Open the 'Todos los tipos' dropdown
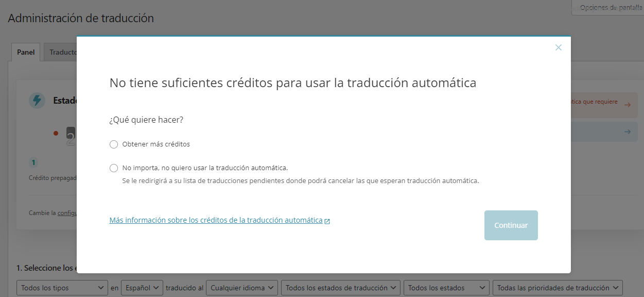 (x=62, y=288)
